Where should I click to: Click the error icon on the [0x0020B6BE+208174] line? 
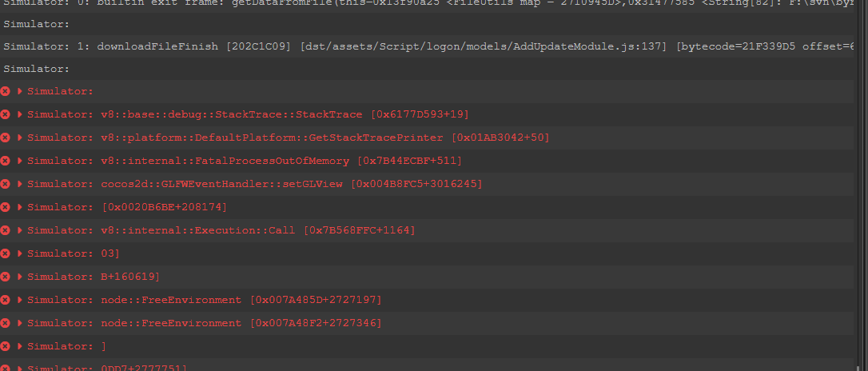pyautogui.click(x=6, y=208)
